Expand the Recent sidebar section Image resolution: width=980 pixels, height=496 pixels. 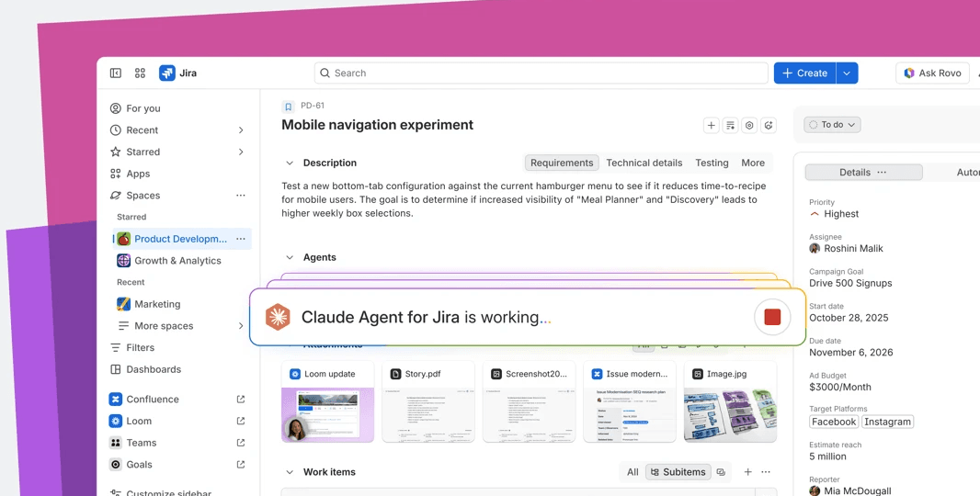click(241, 130)
